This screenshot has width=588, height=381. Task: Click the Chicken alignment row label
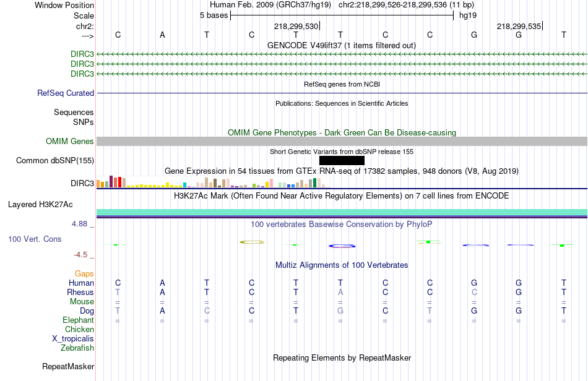(79, 329)
